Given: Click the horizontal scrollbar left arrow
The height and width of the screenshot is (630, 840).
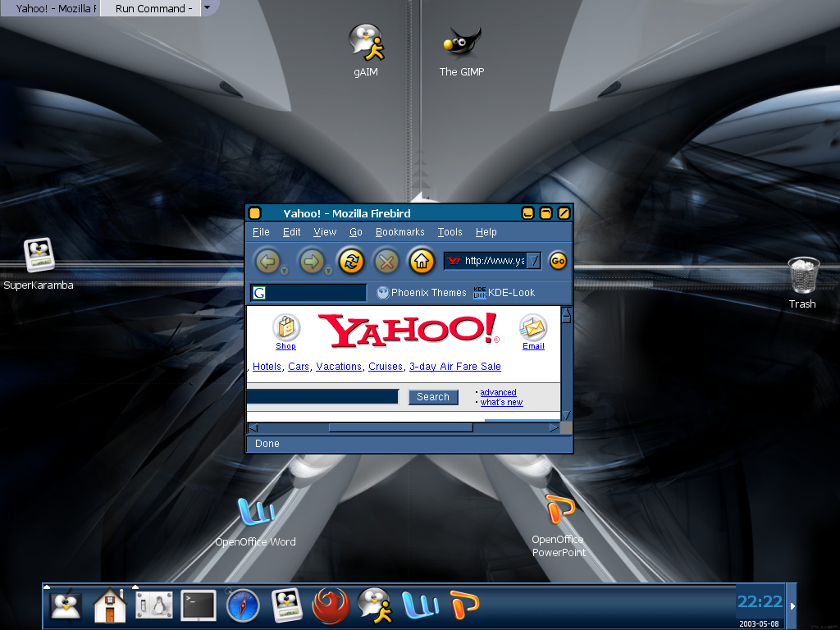Looking at the screenshot, I should click(253, 427).
